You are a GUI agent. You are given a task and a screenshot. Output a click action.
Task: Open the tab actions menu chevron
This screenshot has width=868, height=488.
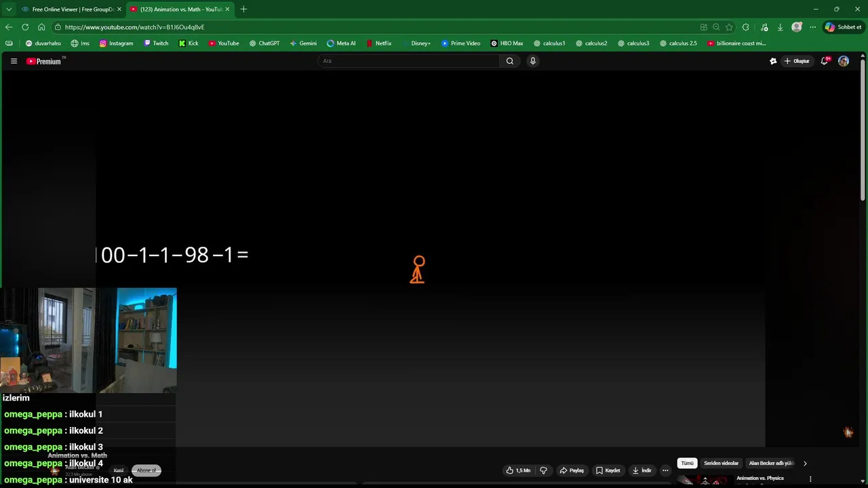[x=9, y=9]
